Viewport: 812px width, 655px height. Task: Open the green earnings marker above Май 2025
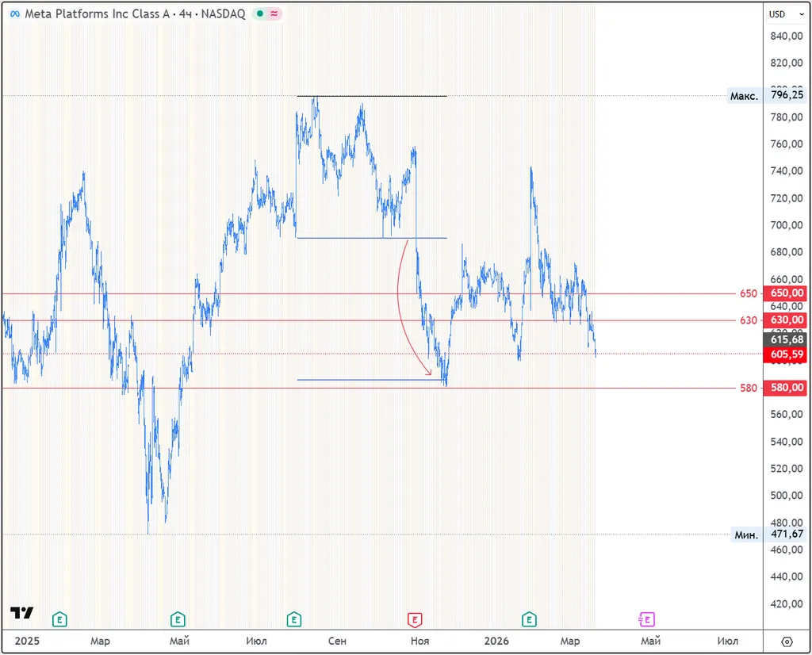178,619
